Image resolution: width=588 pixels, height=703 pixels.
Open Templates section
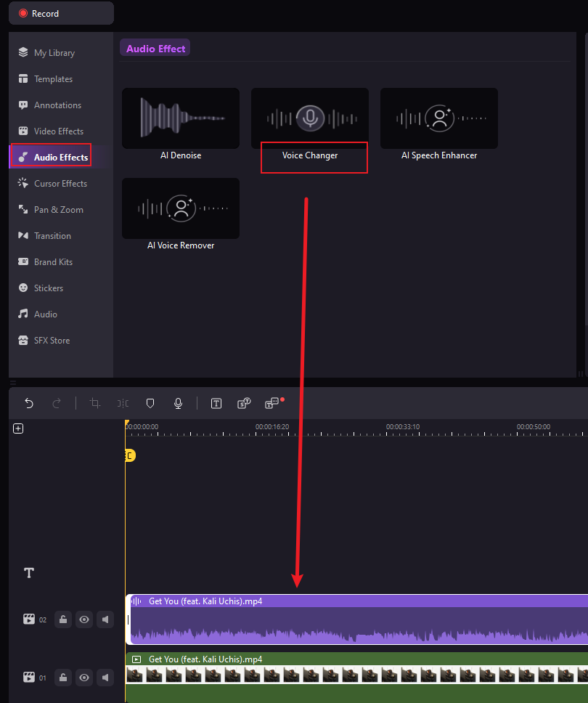point(53,79)
